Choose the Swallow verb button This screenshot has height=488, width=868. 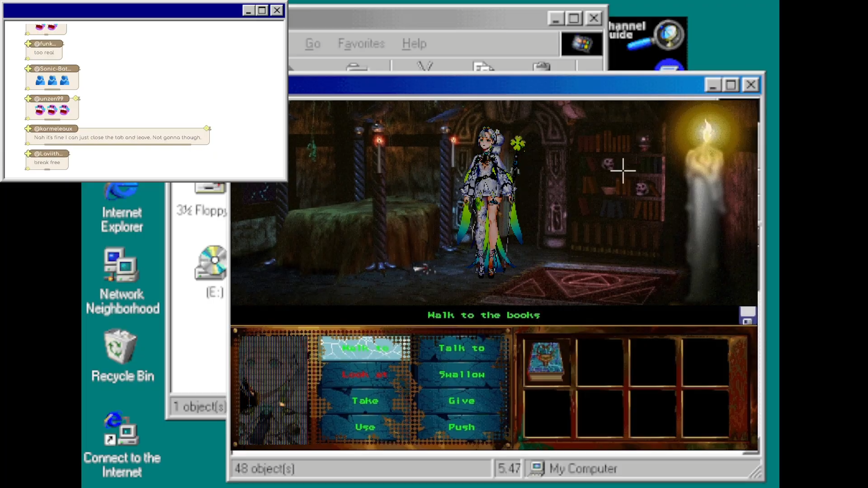[461, 374]
